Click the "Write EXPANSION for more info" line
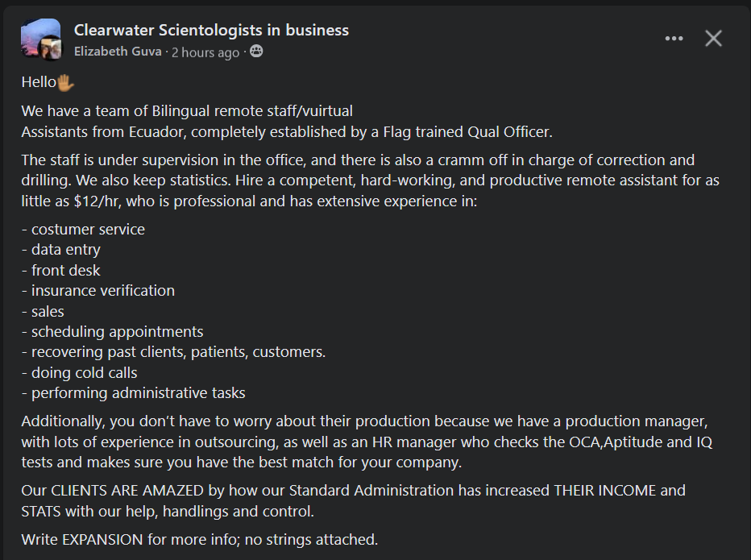Viewport: 751px width, 560px height. pyautogui.click(x=199, y=539)
